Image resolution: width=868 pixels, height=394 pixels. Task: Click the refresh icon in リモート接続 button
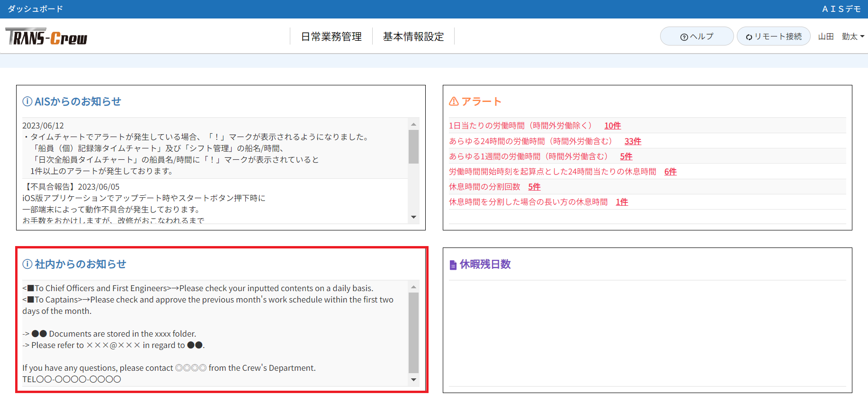tap(749, 37)
